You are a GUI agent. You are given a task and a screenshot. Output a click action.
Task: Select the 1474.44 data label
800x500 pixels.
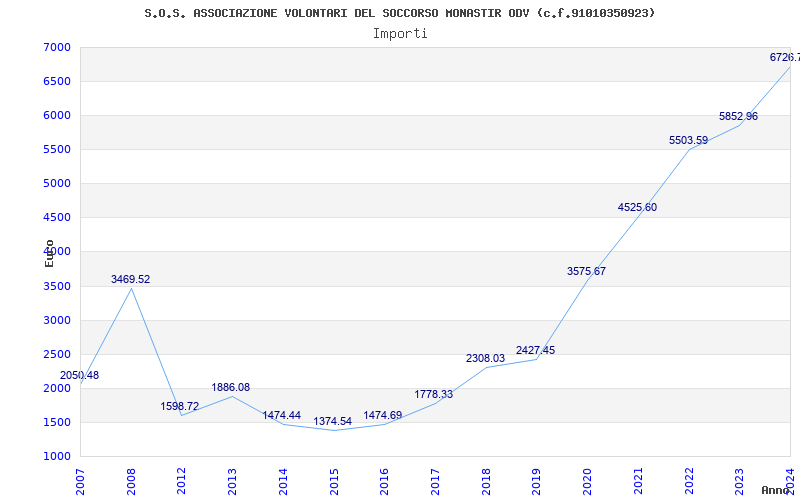(x=282, y=415)
